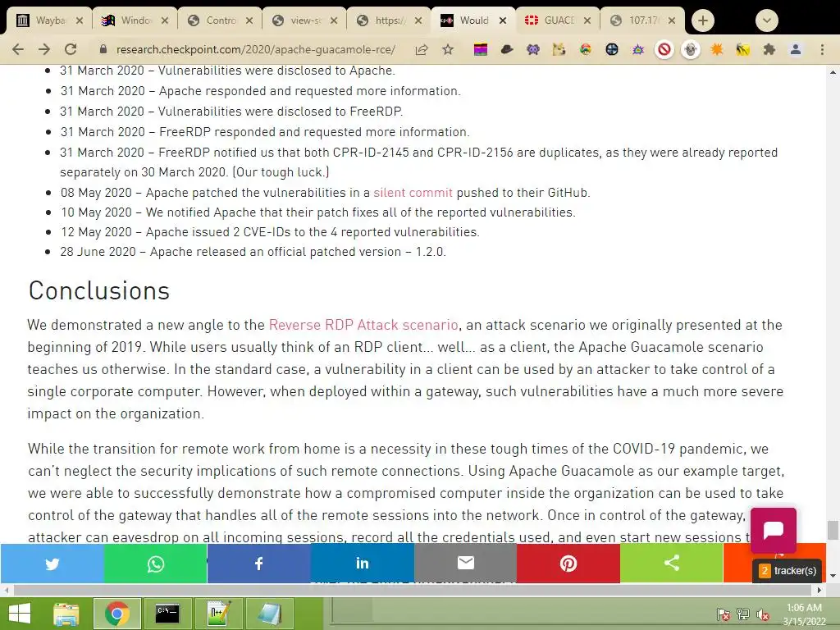Go back to the previous page
The width and height of the screenshot is (840, 630).
[x=18, y=49]
